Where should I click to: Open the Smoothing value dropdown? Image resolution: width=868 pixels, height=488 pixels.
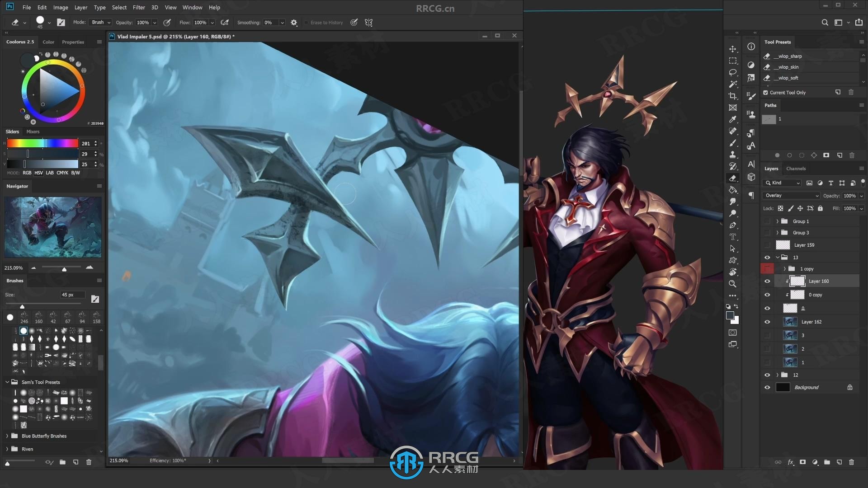tap(282, 23)
